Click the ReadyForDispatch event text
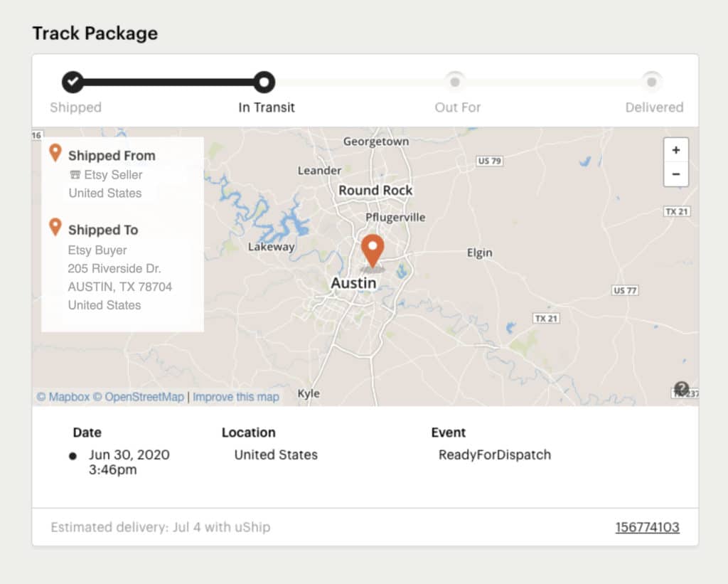This screenshot has width=728, height=584. [x=494, y=455]
